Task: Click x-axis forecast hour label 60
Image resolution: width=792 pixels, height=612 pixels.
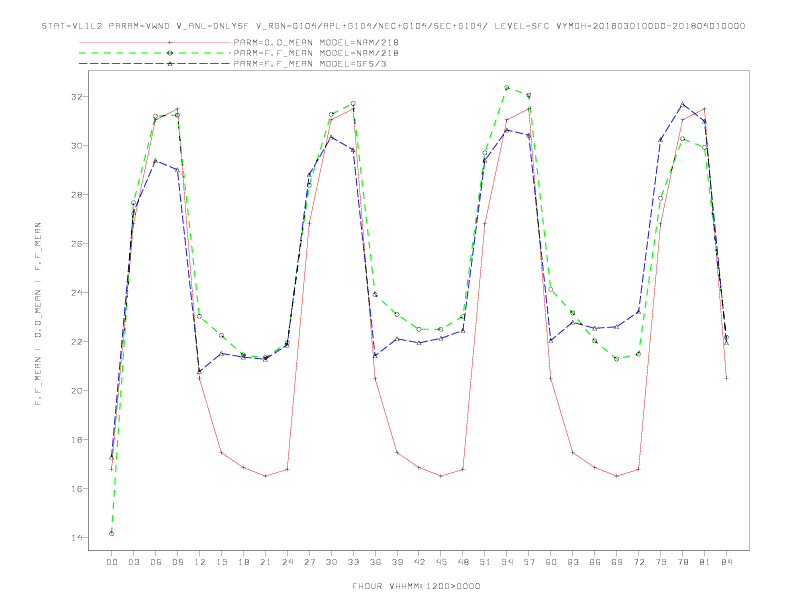Action: coord(551,562)
